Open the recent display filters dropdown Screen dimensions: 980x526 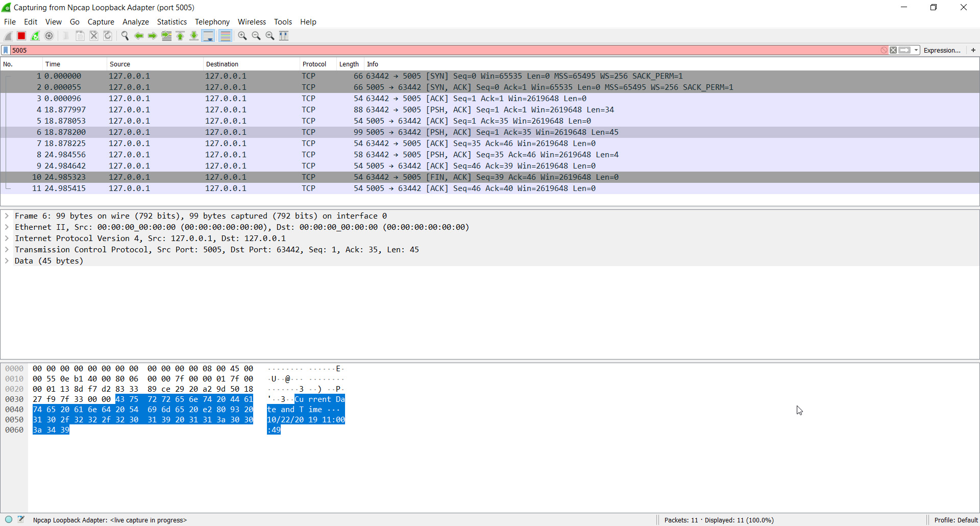(916, 50)
